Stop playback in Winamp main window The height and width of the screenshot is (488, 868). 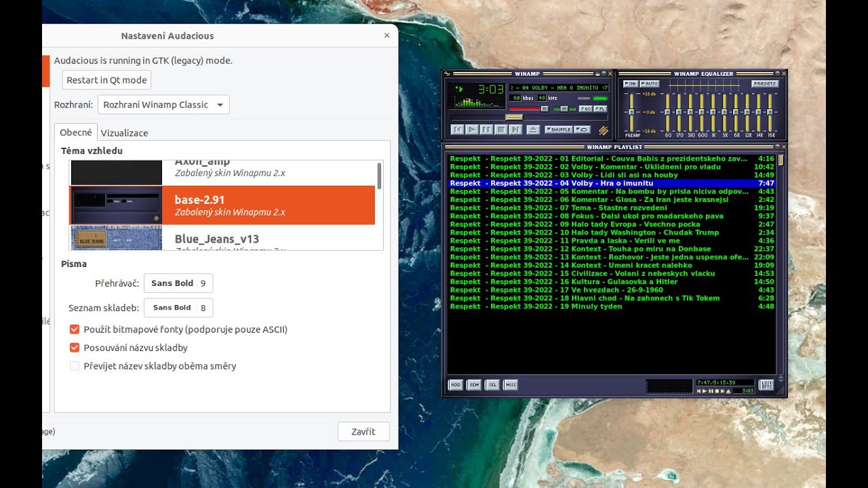501,129
